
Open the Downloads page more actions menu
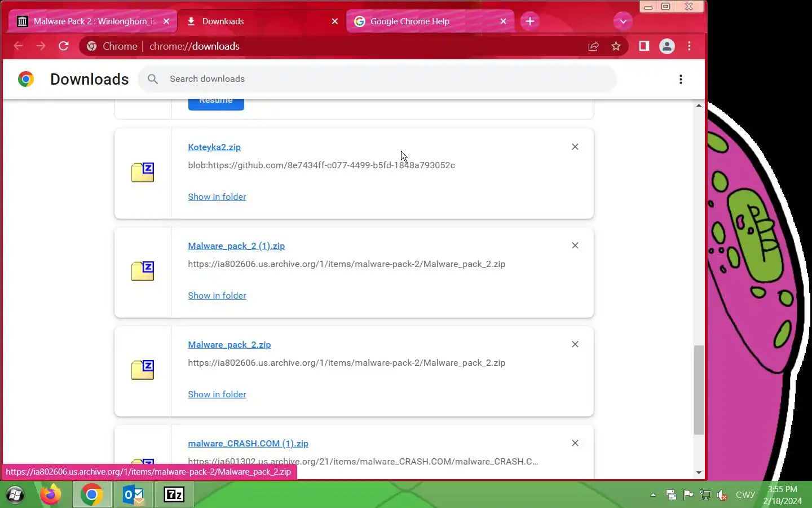[681, 79]
